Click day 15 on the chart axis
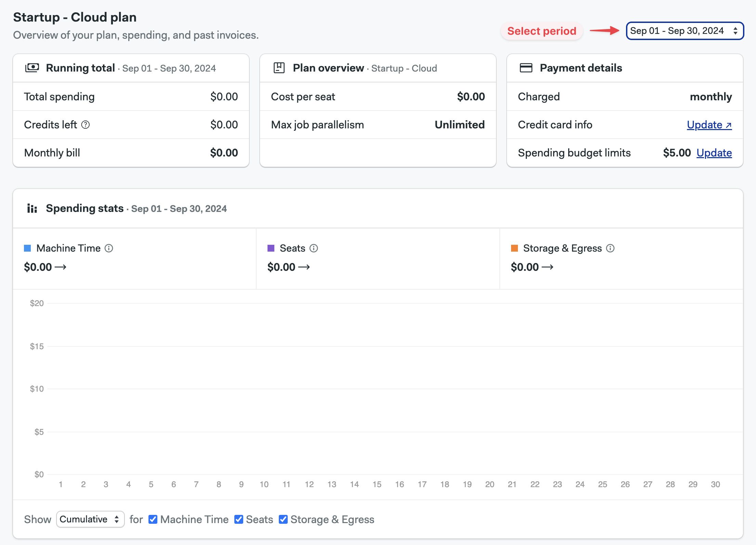 point(377,484)
